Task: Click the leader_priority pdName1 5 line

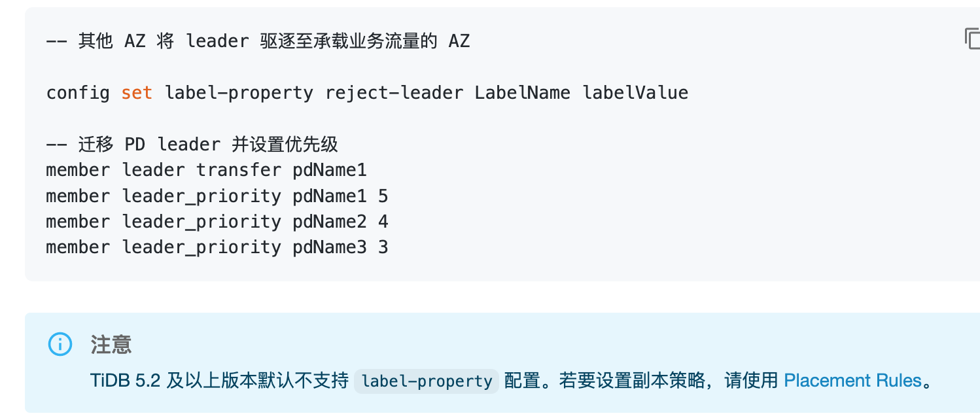Action: (217, 196)
